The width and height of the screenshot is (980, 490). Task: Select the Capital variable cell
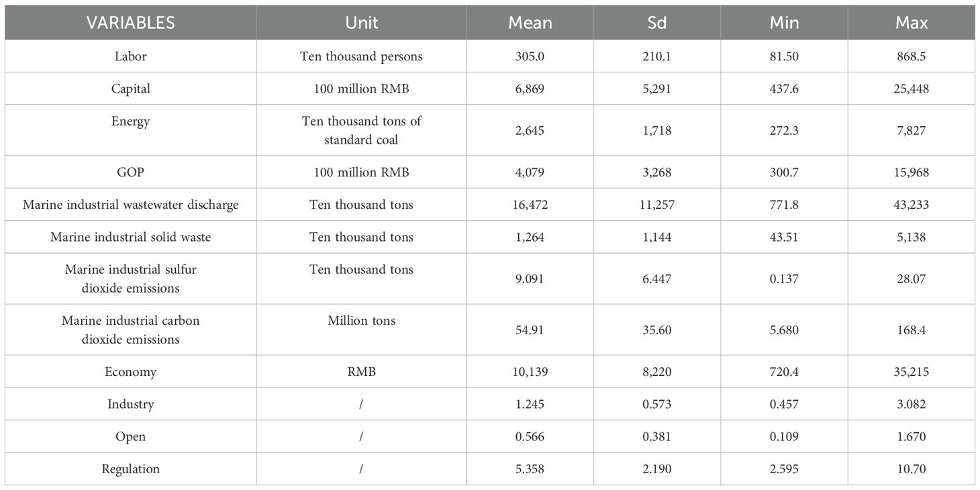coord(131,89)
